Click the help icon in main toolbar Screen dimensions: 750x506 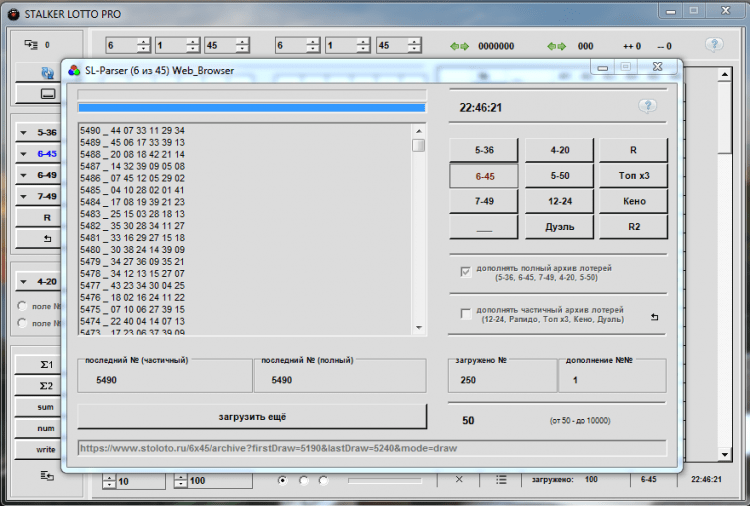pyautogui.click(x=714, y=45)
